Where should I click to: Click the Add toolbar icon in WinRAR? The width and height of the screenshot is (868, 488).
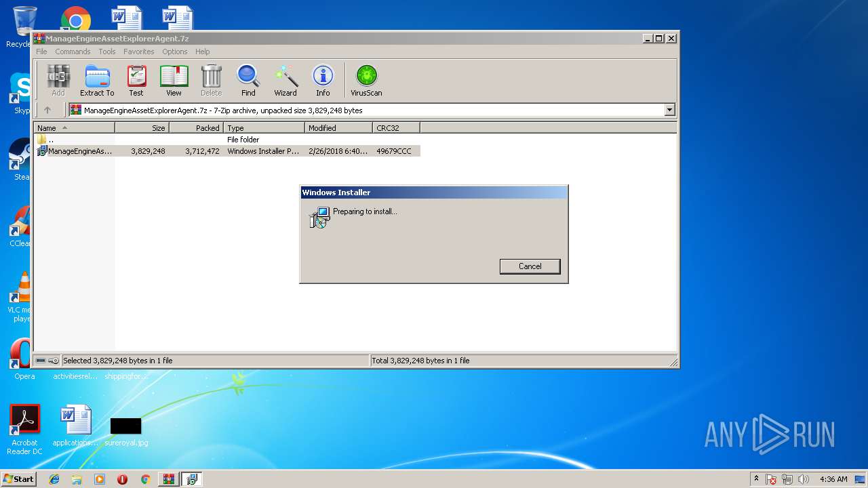point(58,81)
